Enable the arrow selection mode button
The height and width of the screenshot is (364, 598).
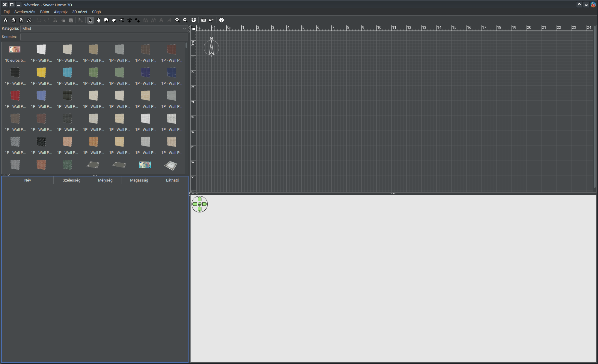pos(91,20)
